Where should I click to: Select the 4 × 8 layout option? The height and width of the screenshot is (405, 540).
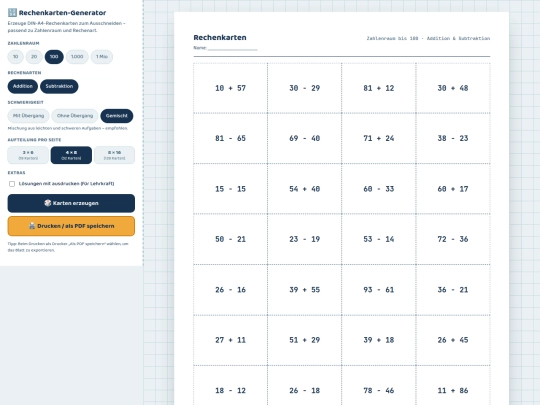coord(71,155)
